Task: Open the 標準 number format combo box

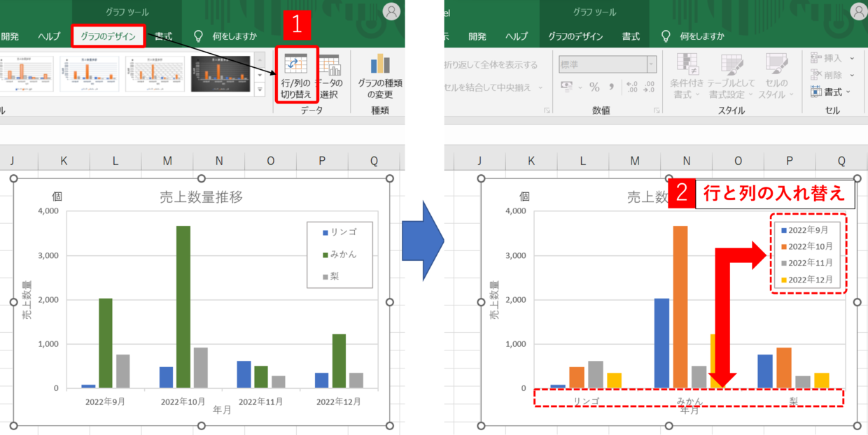Action: (608, 64)
